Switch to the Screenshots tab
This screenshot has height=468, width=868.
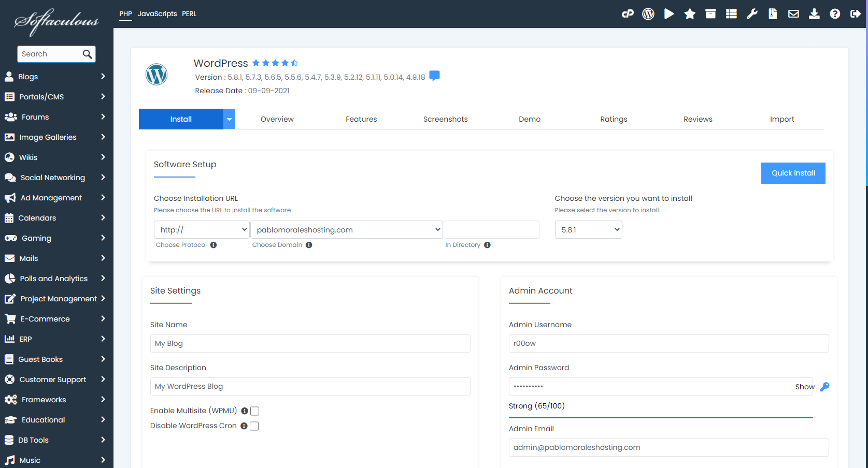(445, 119)
